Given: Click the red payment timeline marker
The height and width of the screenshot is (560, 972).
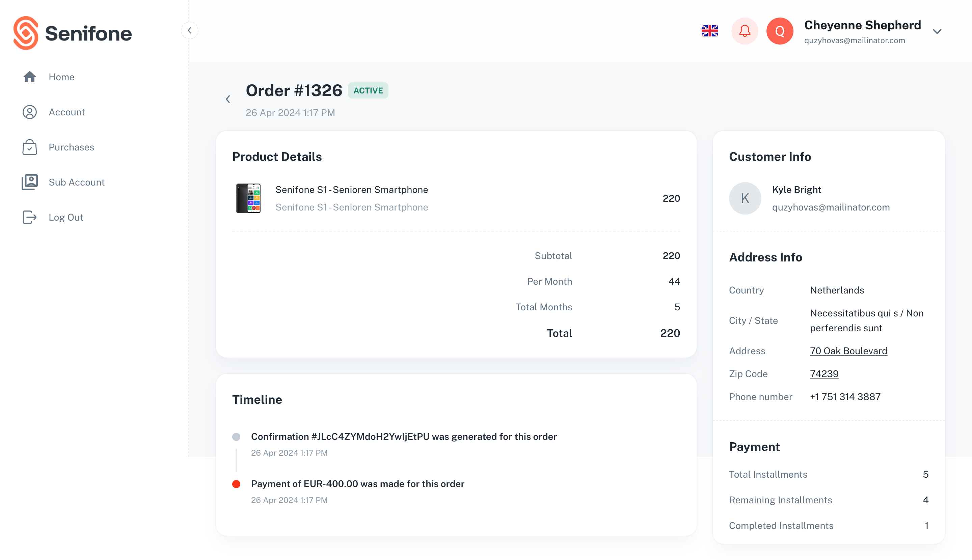Looking at the screenshot, I should (x=236, y=484).
